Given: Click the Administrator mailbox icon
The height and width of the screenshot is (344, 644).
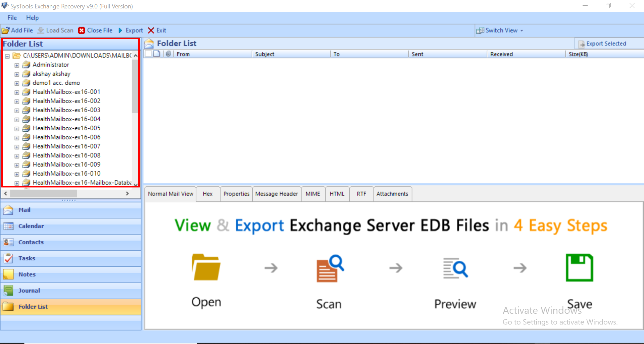Looking at the screenshot, I should [26, 64].
